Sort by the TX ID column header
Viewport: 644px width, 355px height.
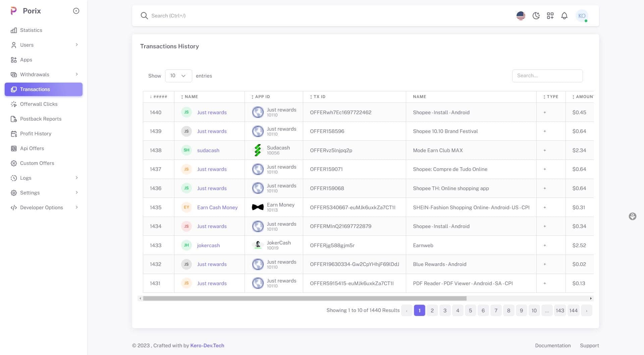coord(354,97)
